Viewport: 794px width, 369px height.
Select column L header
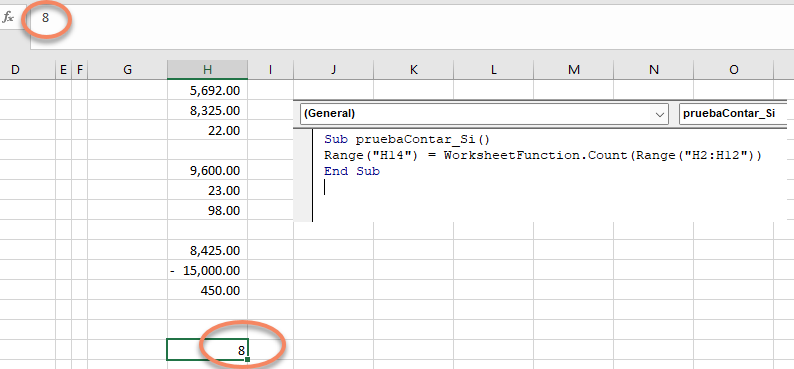click(493, 70)
